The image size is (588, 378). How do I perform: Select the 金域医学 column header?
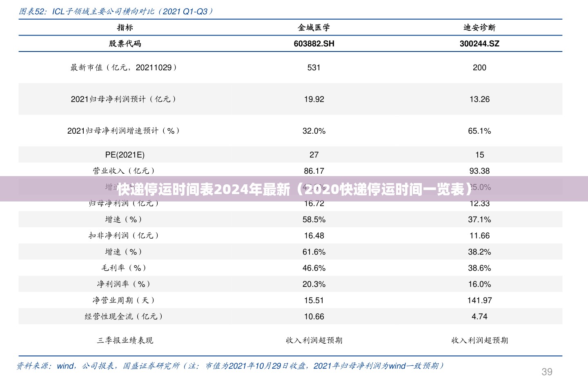[314, 27]
